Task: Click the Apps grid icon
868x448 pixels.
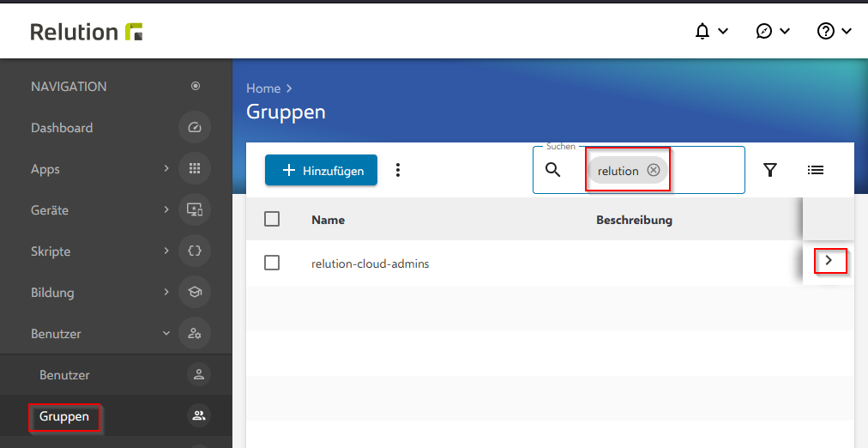Action: pyautogui.click(x=195, y=168)
